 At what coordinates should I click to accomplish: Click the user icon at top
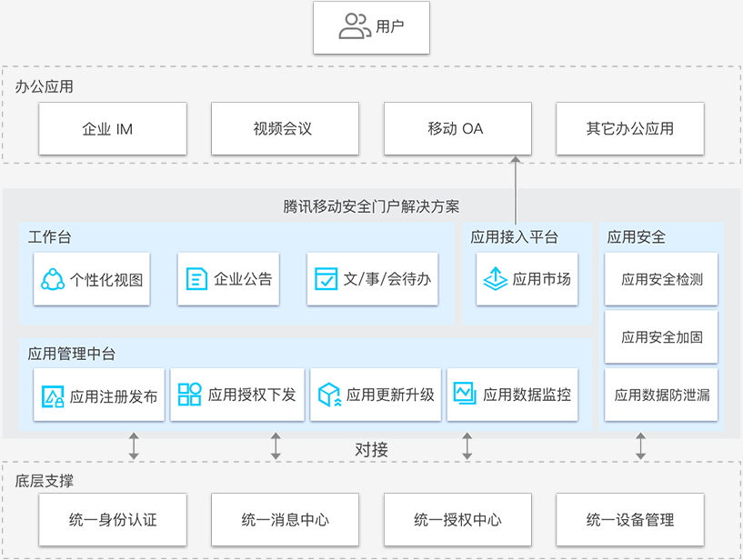pos(354,26)
